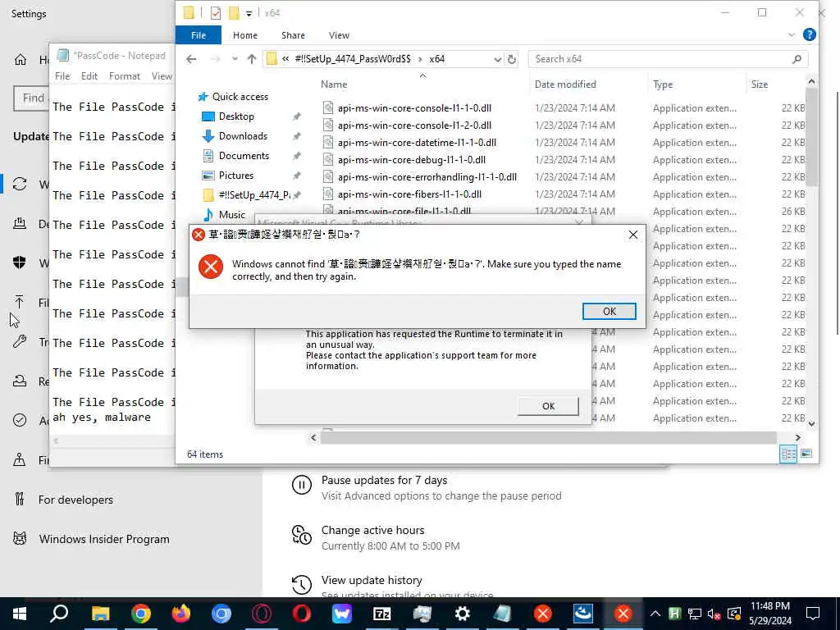Open Notepad Edit menu
The image size is (840, 630).
pos(89,76)
